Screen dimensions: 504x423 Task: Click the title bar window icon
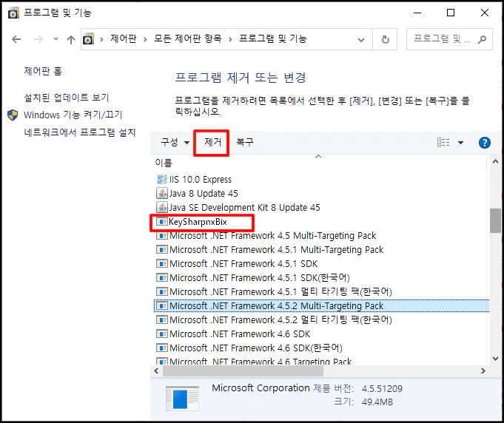[13, 13]
